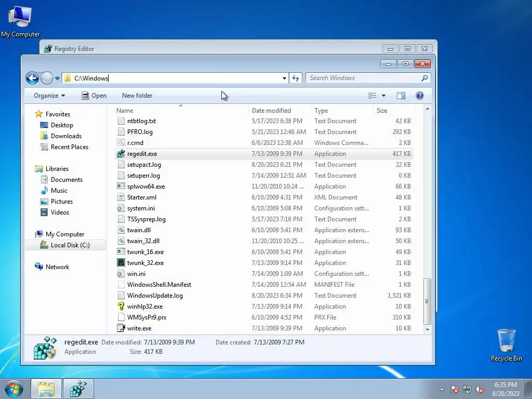Select the splwow64.exe file icon
The image size is (532, 399).
coord(121,187)
